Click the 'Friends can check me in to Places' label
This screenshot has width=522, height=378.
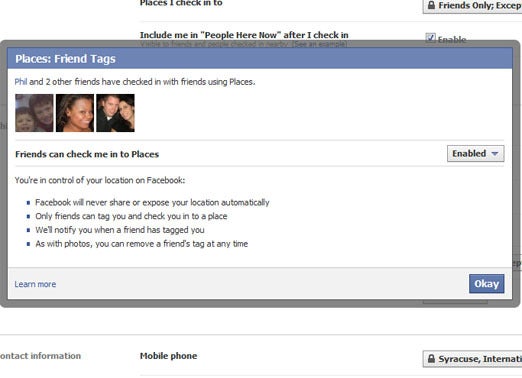(x=87, y=154)
